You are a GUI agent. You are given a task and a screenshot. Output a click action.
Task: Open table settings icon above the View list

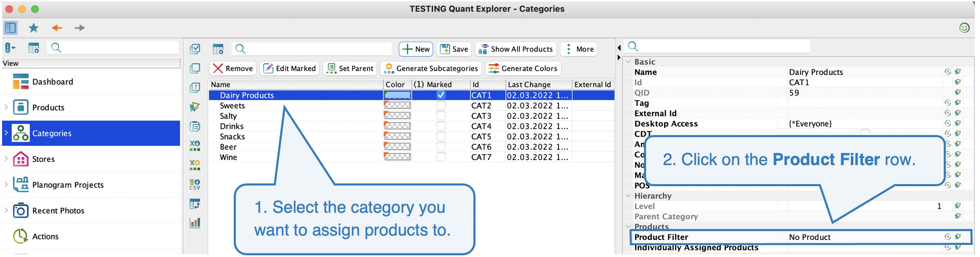[x=34, y=48]
